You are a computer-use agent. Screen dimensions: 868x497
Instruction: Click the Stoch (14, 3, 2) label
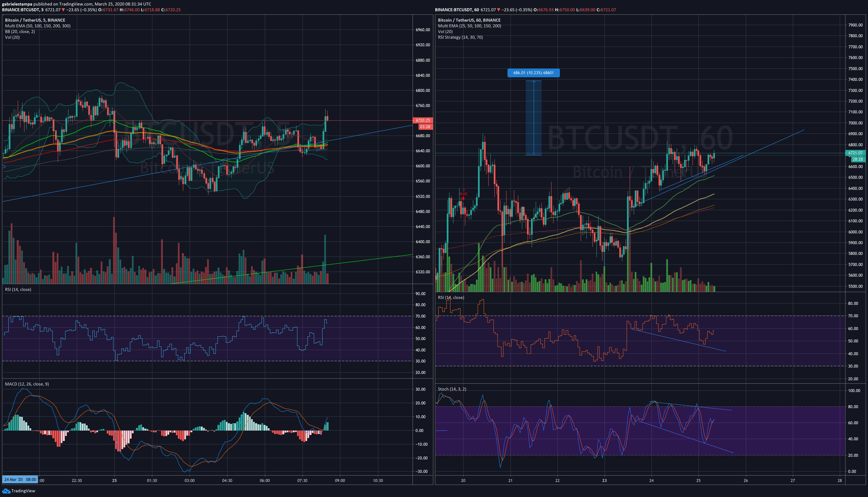coord(452,389)
